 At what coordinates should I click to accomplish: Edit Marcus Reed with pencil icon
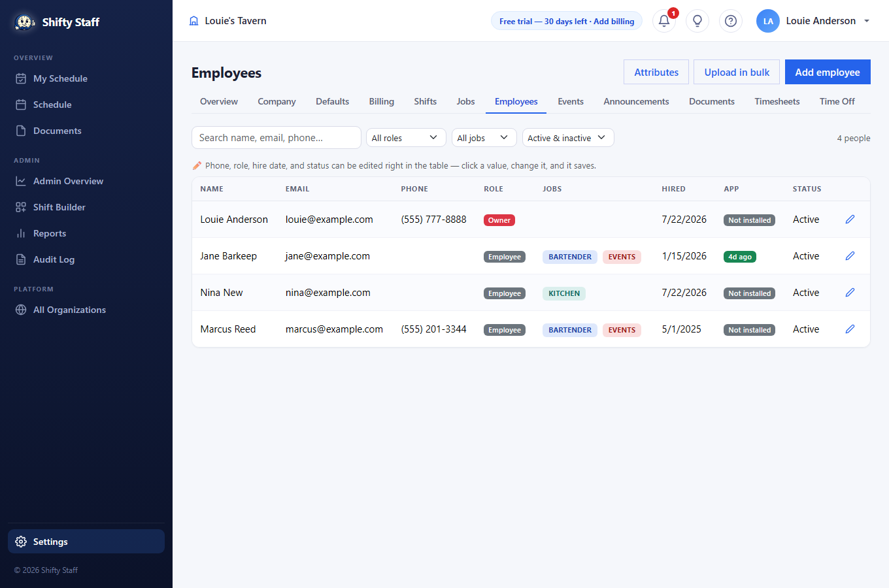click(850, 329)
